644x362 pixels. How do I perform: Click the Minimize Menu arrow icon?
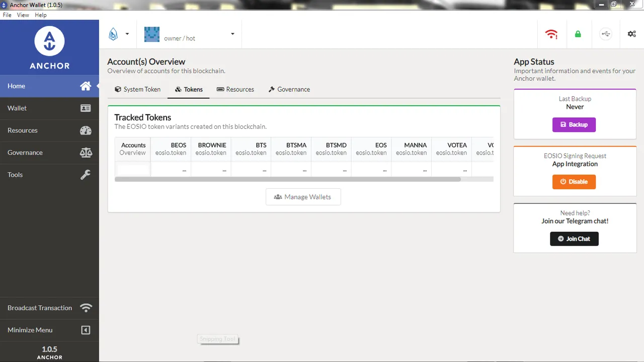[x=86, y=330]
